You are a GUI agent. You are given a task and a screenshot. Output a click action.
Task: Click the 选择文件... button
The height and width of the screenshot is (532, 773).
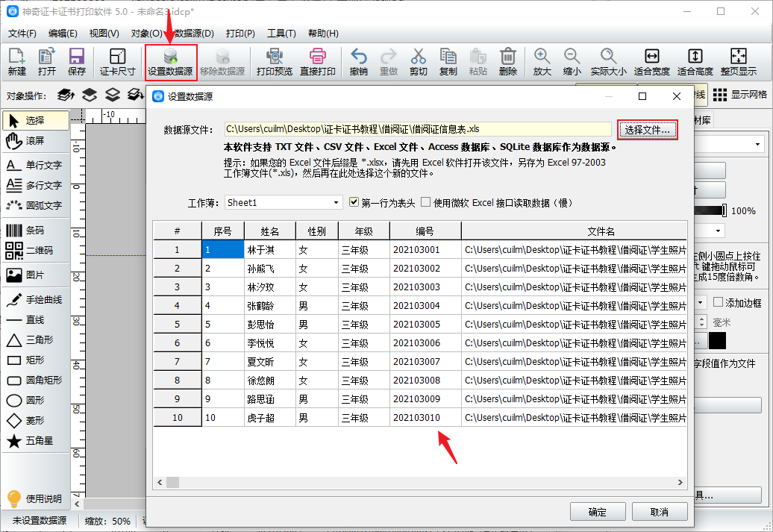(647, 130)
